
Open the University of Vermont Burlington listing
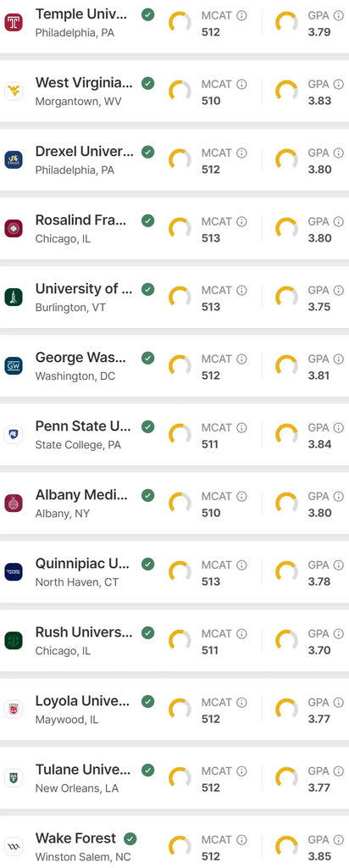pos(174,298)
